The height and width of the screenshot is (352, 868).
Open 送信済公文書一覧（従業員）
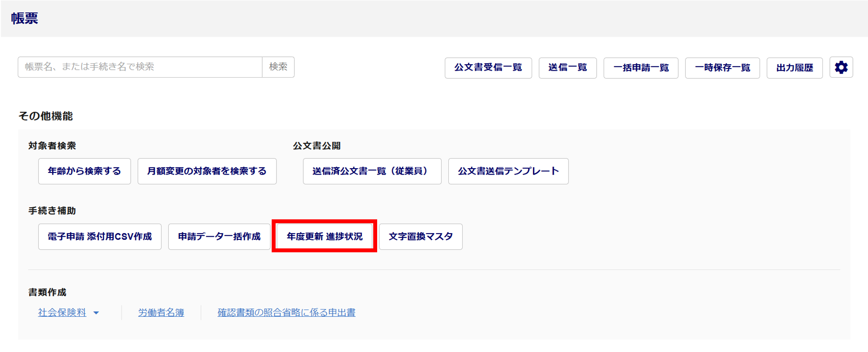point(372,171)
